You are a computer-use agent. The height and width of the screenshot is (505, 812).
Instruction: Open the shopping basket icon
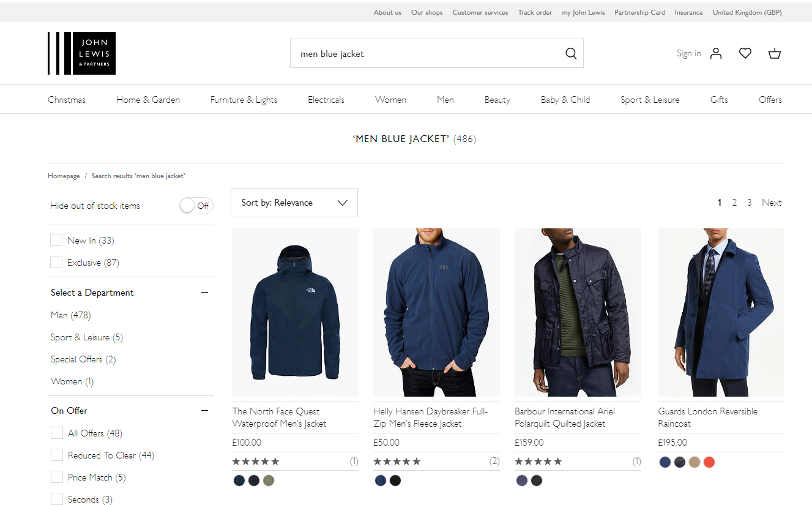point(774,53)
